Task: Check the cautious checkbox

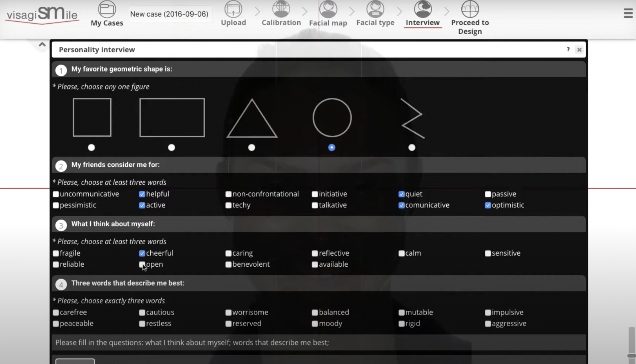Action: click(142, 313)
